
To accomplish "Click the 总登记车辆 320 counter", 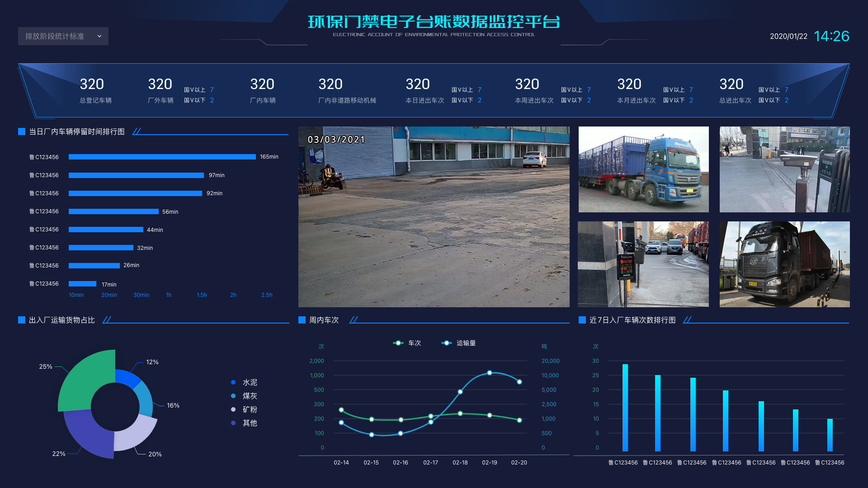I will tap(92, 84).
